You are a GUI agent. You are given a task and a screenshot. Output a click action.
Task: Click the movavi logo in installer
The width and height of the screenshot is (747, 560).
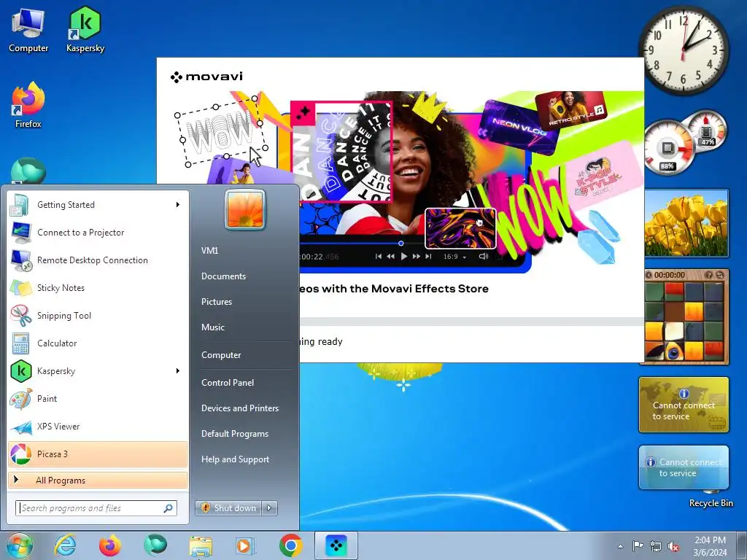click(206, 76)
